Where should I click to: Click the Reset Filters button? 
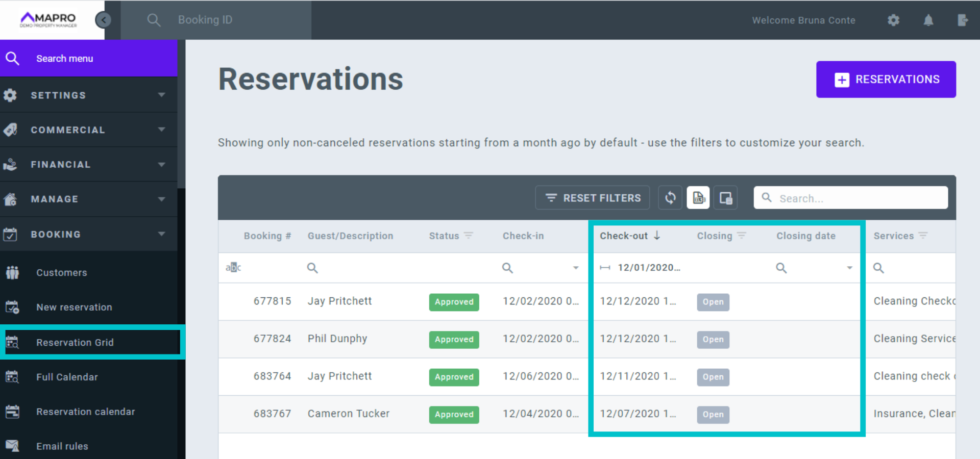click(x=593, y=198)
